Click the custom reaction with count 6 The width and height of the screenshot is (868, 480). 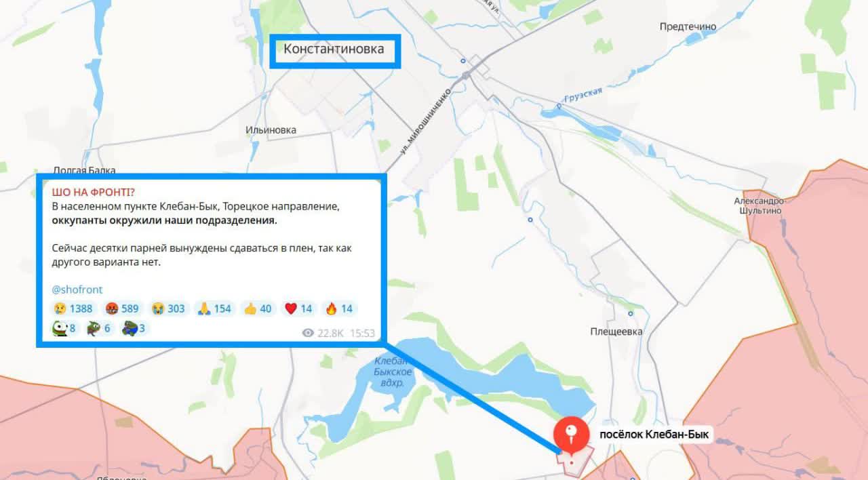pos(98,329)
